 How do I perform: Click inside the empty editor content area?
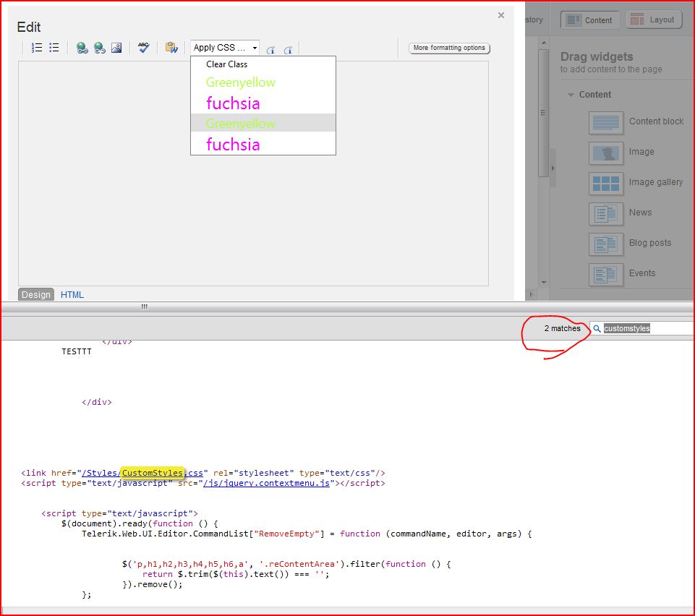[x=253, y=174]
